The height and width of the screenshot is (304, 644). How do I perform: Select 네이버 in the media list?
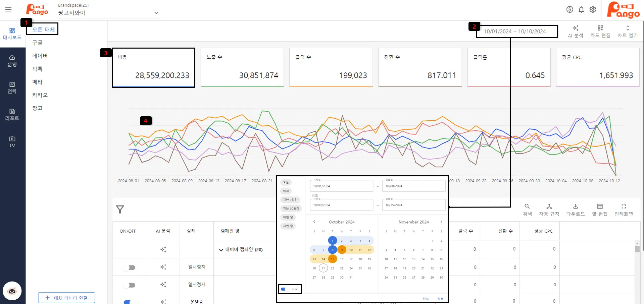[40, 56]
